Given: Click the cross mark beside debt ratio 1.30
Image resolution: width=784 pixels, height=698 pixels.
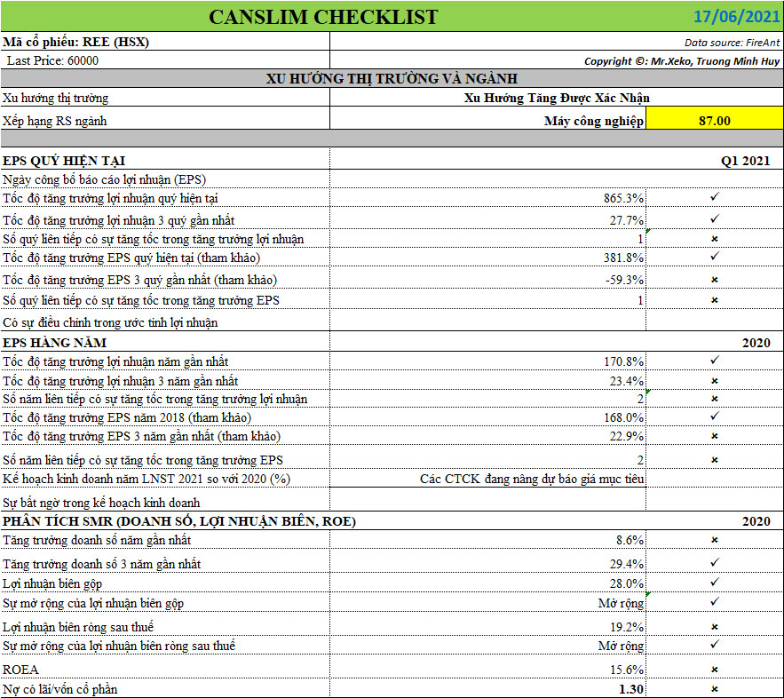Looking at the screenshot, I should tap(715, 689).
